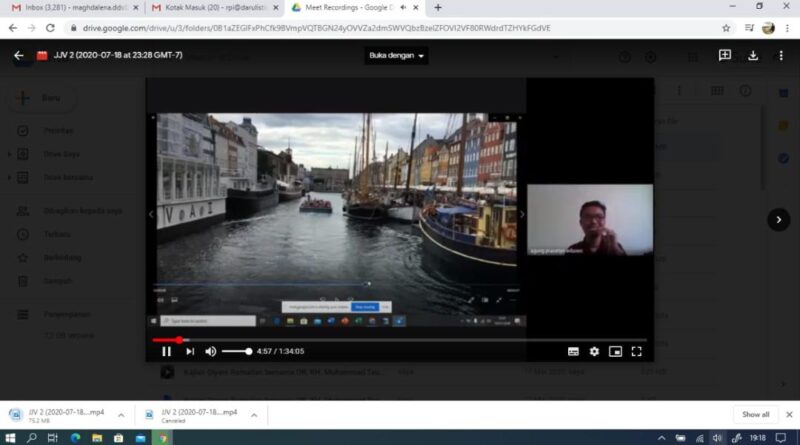800x445 pixels.
Task: Open video player settings gear
Action: tap(594, 351)
